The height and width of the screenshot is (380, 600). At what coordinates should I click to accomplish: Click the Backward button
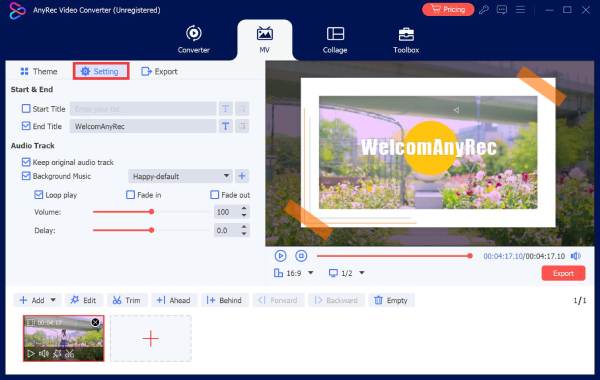click(x=336, y=300)
